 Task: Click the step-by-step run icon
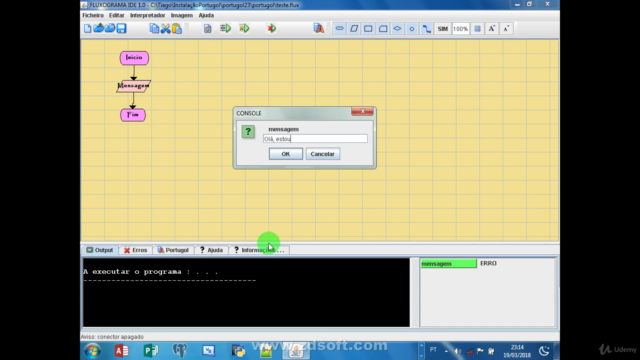click(x=225, y=28)
